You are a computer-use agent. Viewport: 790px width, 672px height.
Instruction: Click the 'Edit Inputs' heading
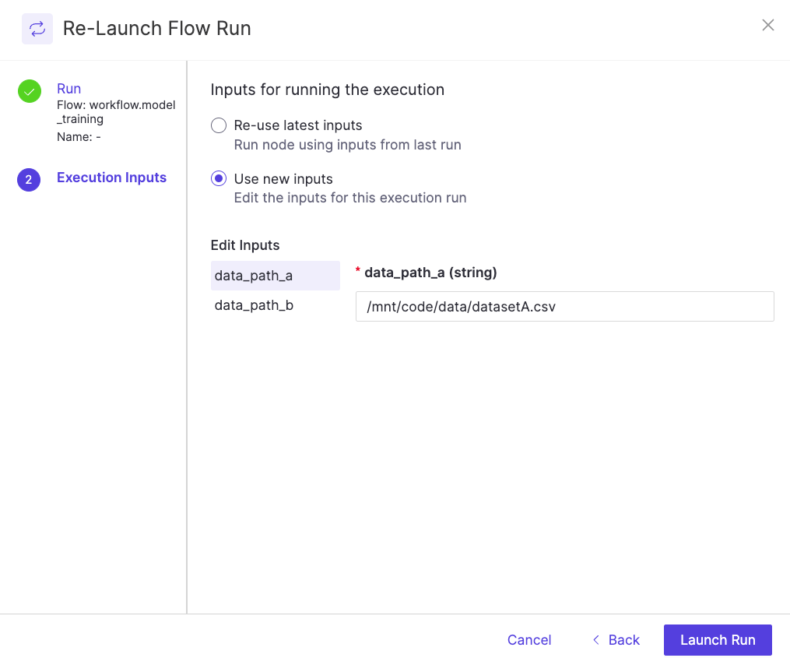(245, 245)
